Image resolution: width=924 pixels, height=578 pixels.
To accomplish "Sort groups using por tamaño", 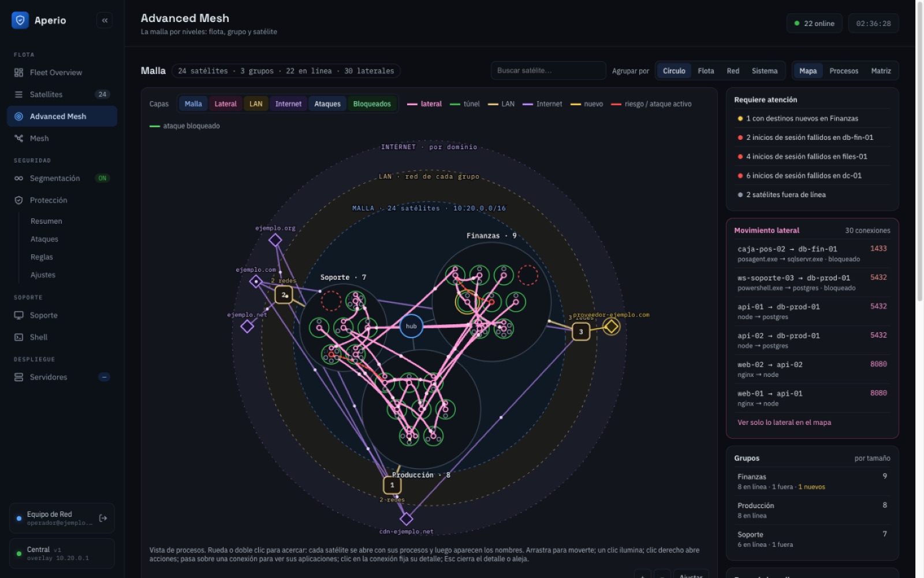I will tap(872, 458).
